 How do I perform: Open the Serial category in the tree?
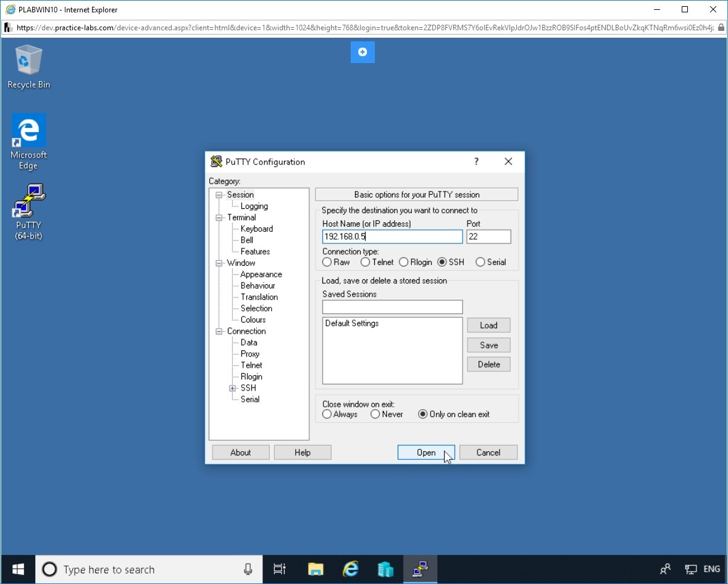click(250, 399)
